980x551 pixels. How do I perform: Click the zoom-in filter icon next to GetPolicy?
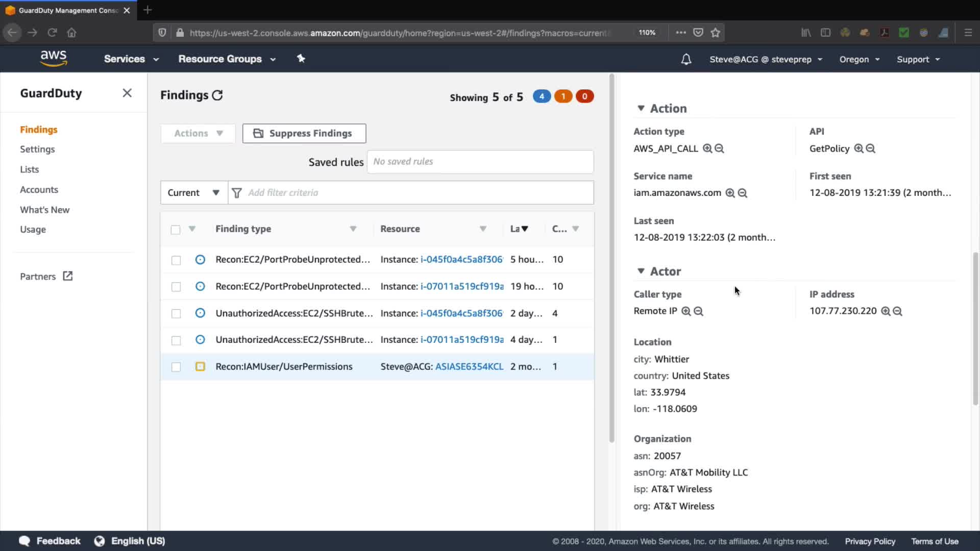point(859,148)
